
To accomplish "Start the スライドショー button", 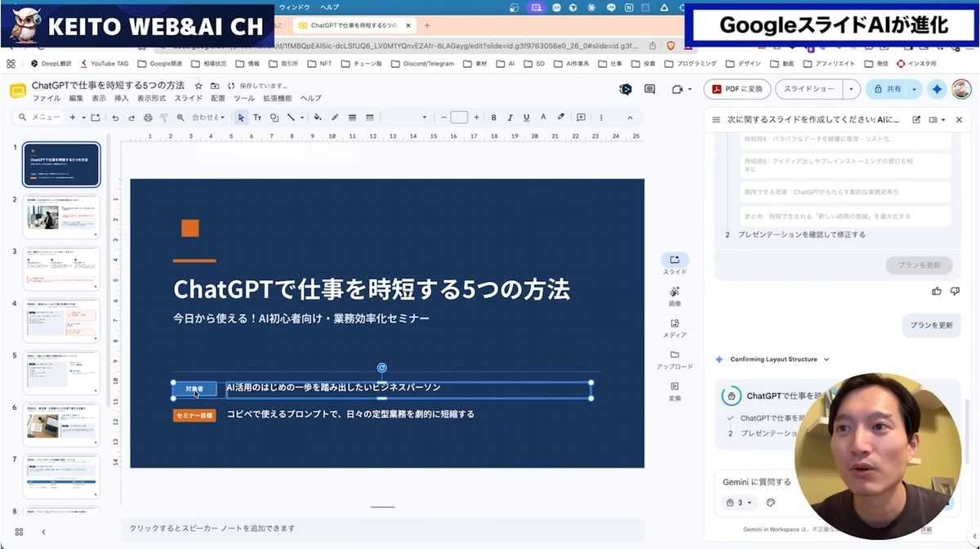I will coord(809,89).
